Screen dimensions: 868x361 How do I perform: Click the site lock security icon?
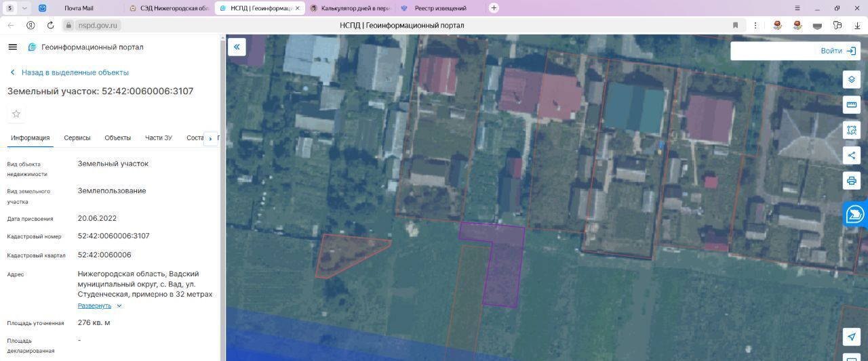[x=68, y=25]
